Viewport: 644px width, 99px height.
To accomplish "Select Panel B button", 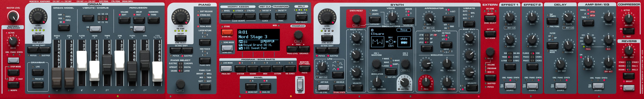I will (x=265, y=87).
